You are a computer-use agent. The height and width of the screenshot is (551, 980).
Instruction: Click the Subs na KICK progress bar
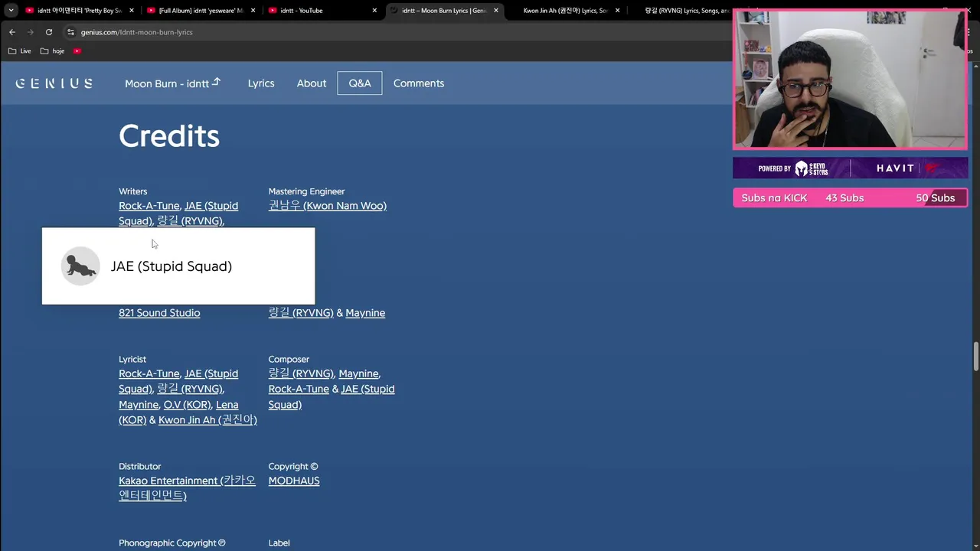tap(850, 197)
